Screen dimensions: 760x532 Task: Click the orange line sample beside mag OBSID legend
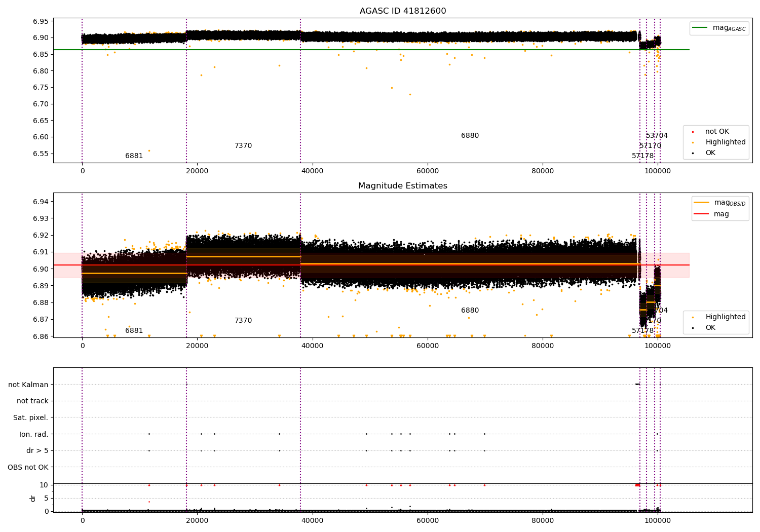point(701,203)
